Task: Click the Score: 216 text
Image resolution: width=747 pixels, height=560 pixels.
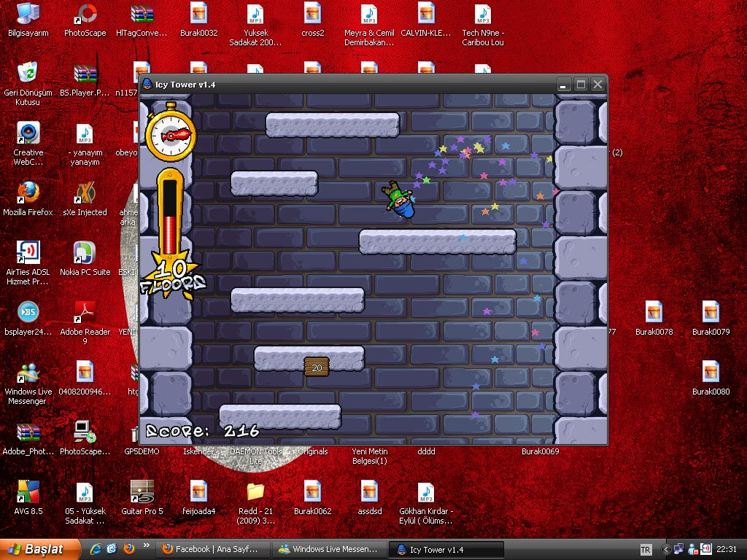Action: coord(203,431)
